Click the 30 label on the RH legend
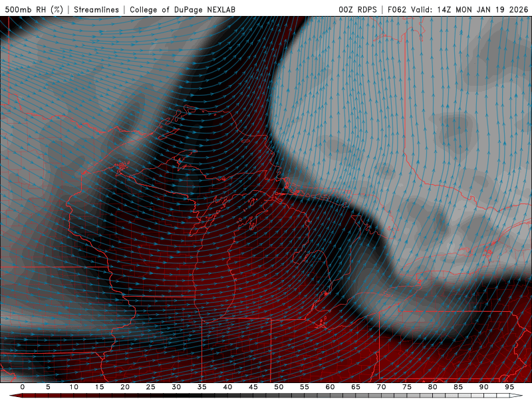Viewport: 532px width, 399px height. coord(176,387)
